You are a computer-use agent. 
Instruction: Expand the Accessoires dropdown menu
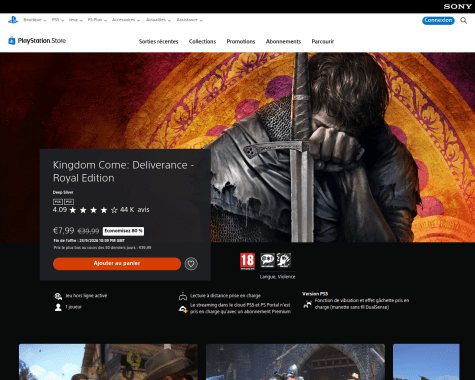tap(126, 20)
